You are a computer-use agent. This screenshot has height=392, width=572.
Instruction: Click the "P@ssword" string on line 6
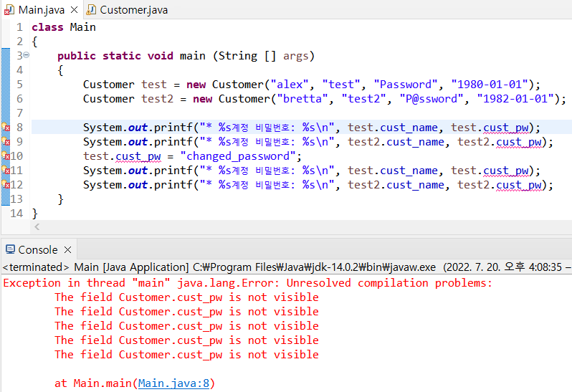[432, 99]
